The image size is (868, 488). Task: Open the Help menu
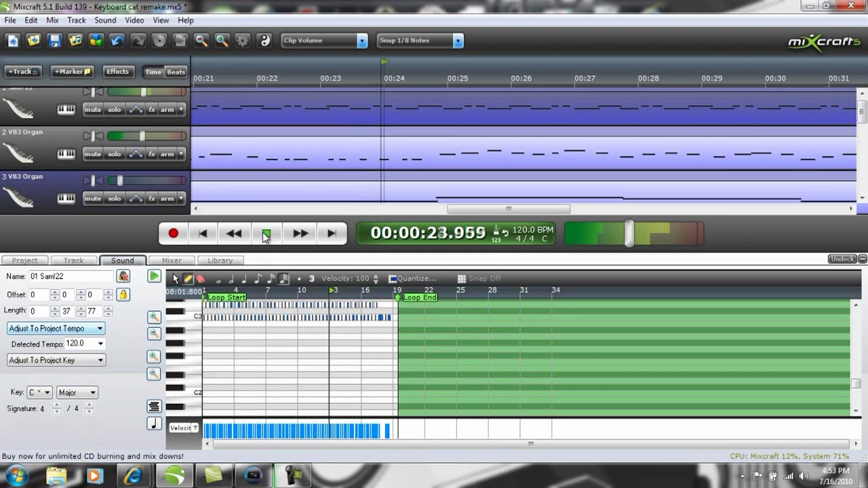coord(186,20)
